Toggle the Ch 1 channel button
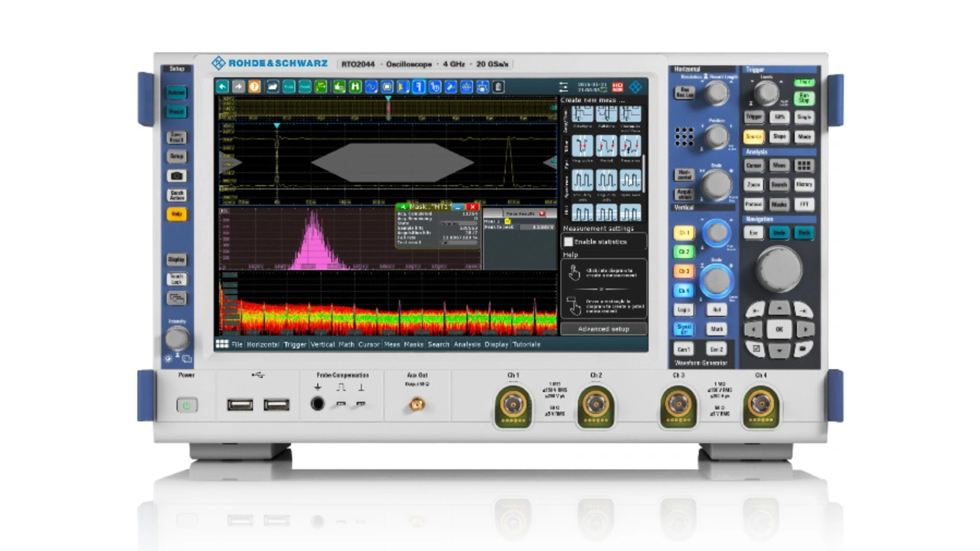980x551 pixels. [x=683, y=233]
